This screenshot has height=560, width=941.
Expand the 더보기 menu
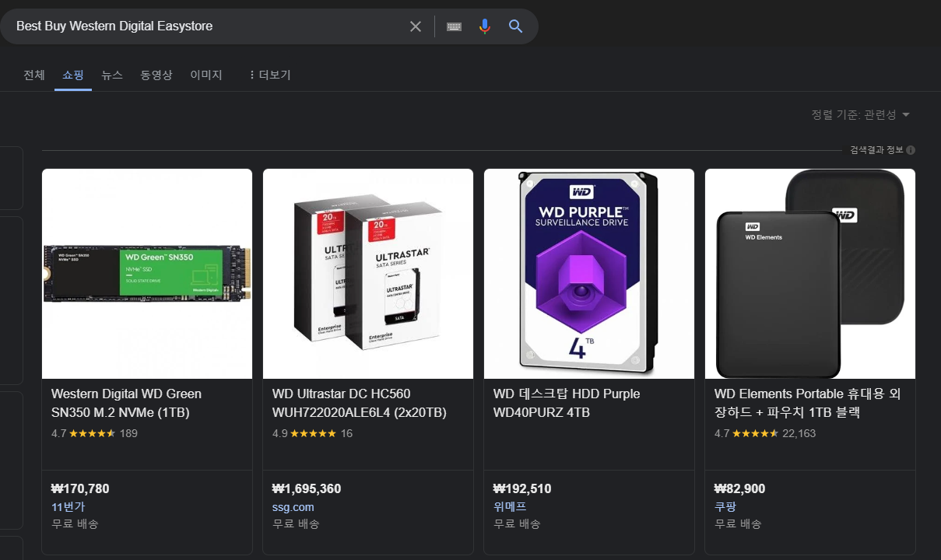pos(269,75)
